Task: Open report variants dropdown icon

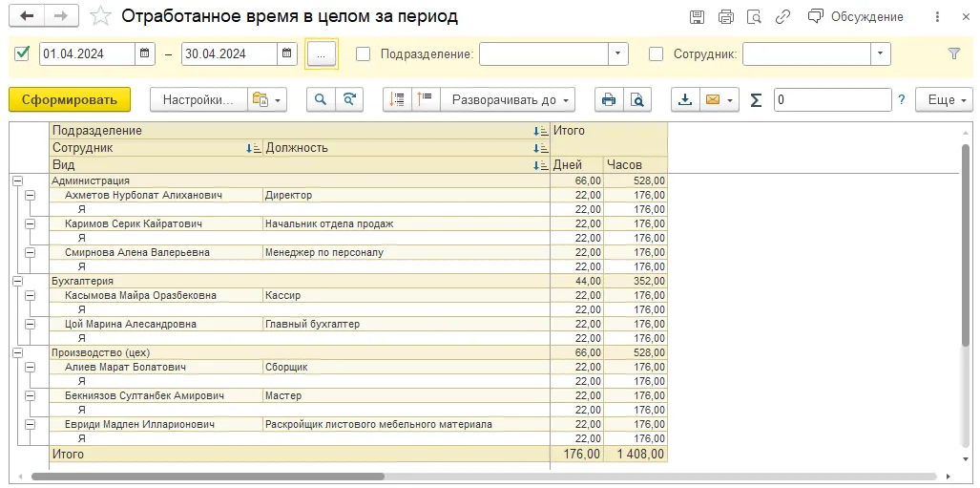Action: [x=267, y=99]
